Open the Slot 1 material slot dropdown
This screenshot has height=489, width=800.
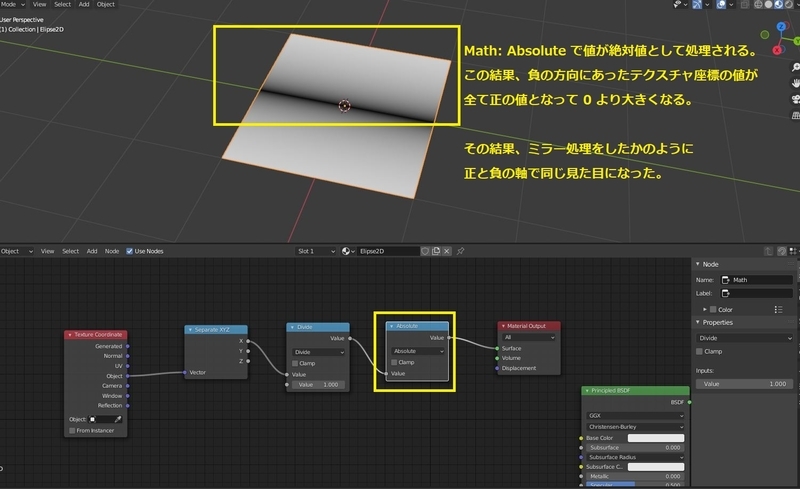(x=317, y=251)
